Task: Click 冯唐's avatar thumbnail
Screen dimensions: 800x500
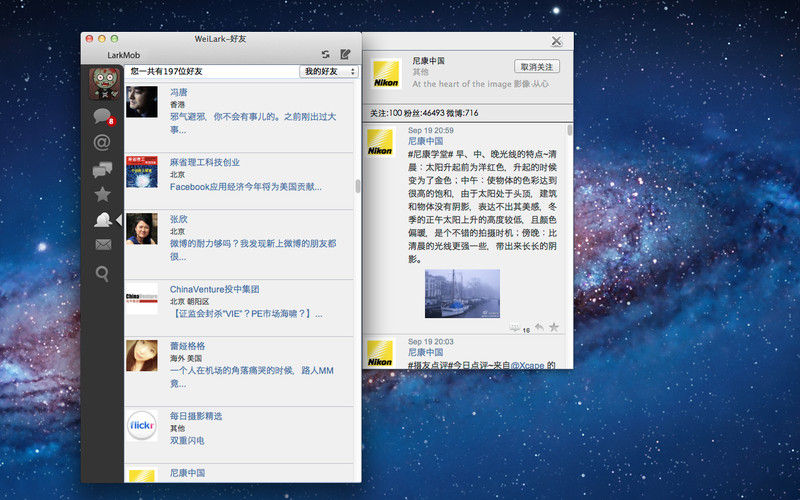Action: (142, 102)
